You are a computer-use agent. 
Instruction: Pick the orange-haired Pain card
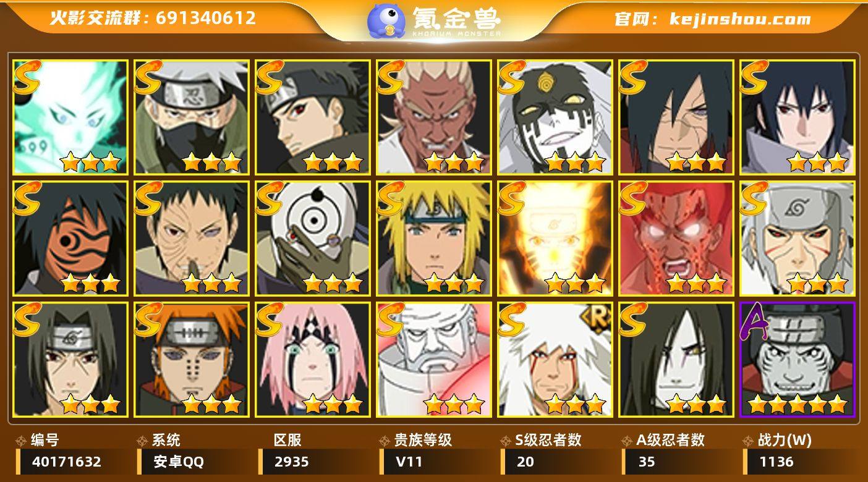click(192, 359)
